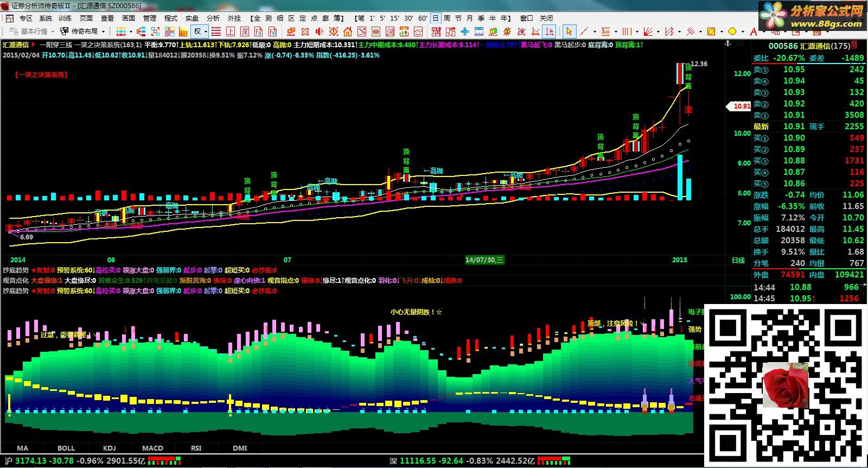Click the bar-chart candlestick toolbar icon
The image size is (868, 468).
pyautogui.click(x=493, y=31)
